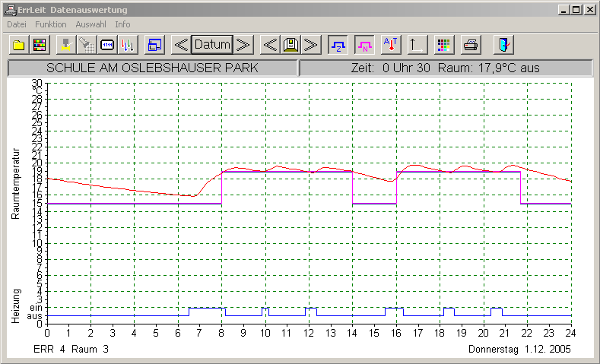This screenshot has height=364, width=600.
Task: Toggle the A/T sort arrow button
Action: 391,44
